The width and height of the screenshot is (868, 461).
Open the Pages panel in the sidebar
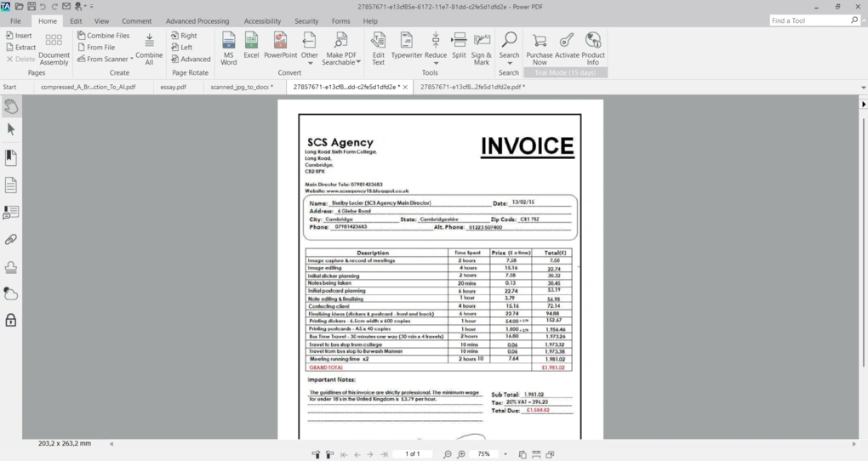pos(10,185)
